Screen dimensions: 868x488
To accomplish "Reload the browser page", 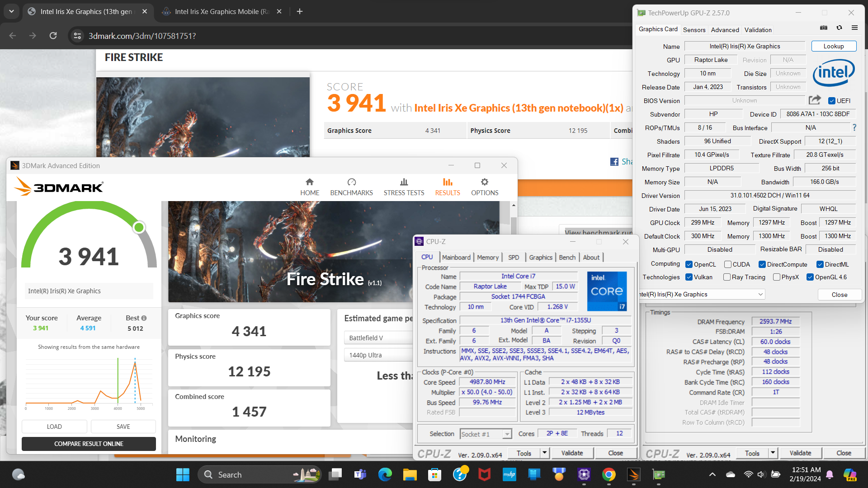I will click(53, 36).
